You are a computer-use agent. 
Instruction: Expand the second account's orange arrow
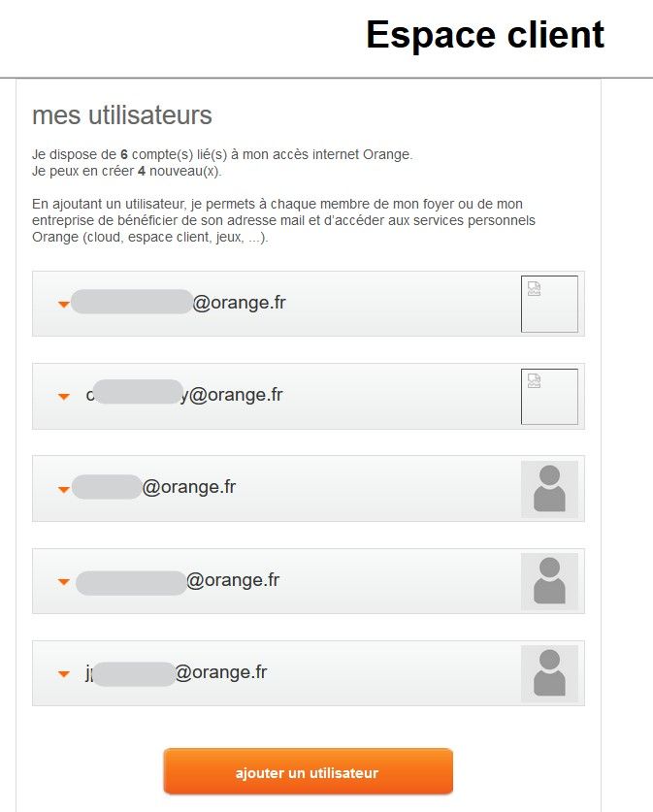[x=63, y=396]
